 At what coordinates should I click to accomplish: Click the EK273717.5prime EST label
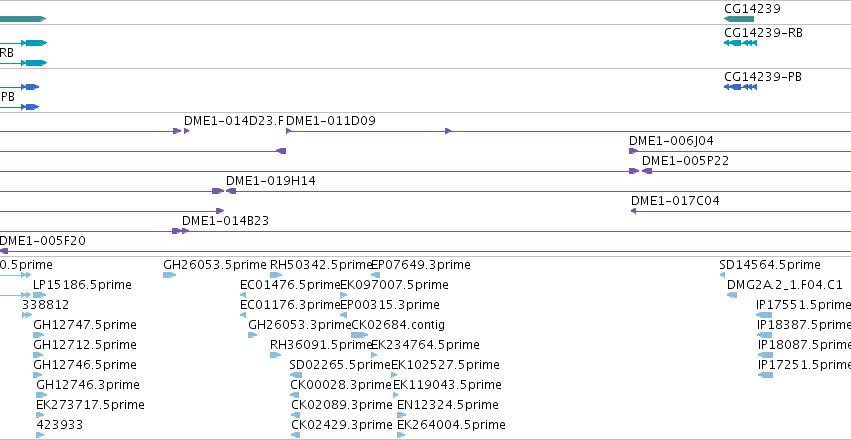pos(91,405)
